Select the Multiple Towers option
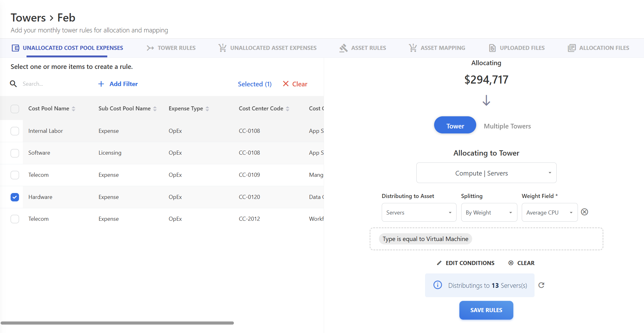This screenshot has width=644, height=333. [507, 126]
